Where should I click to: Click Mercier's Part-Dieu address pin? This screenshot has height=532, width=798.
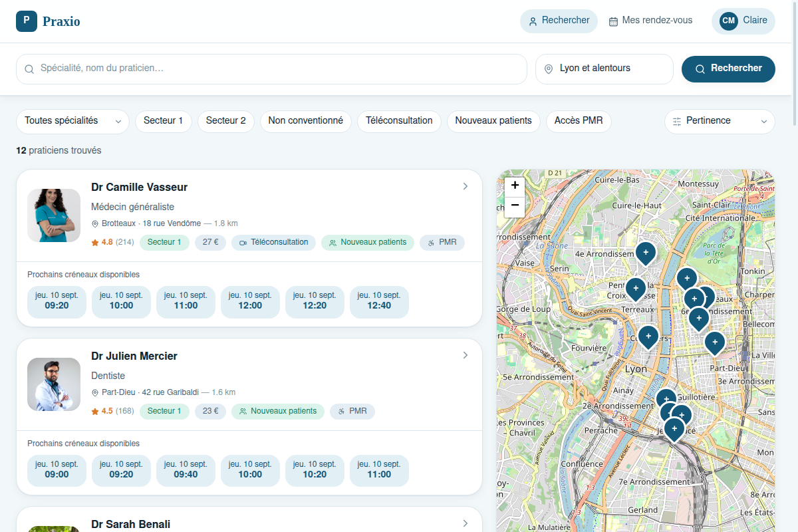(94, 393)
